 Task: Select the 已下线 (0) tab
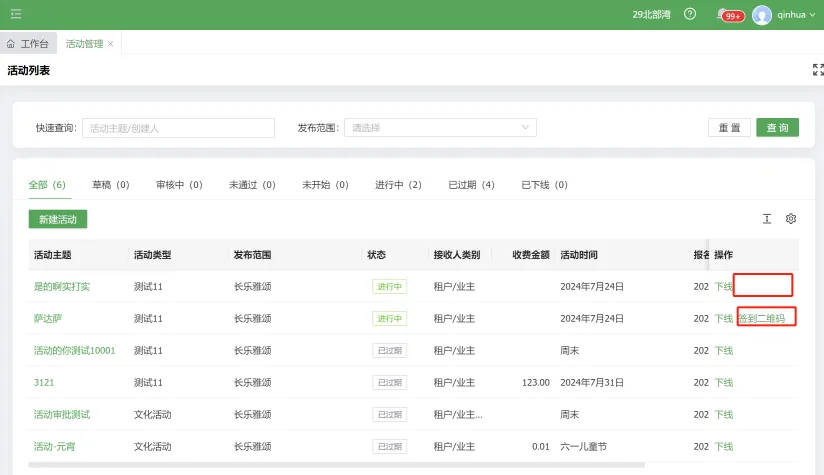[544, 184]
